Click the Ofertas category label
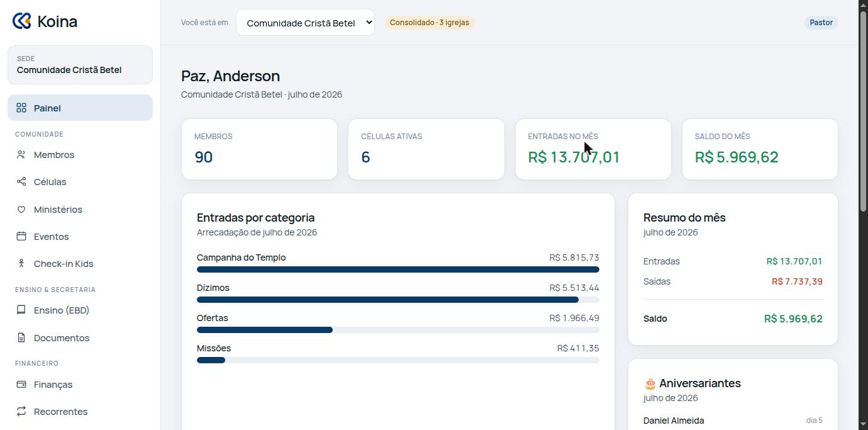868x430 pixels. click(x=213, y=318)
